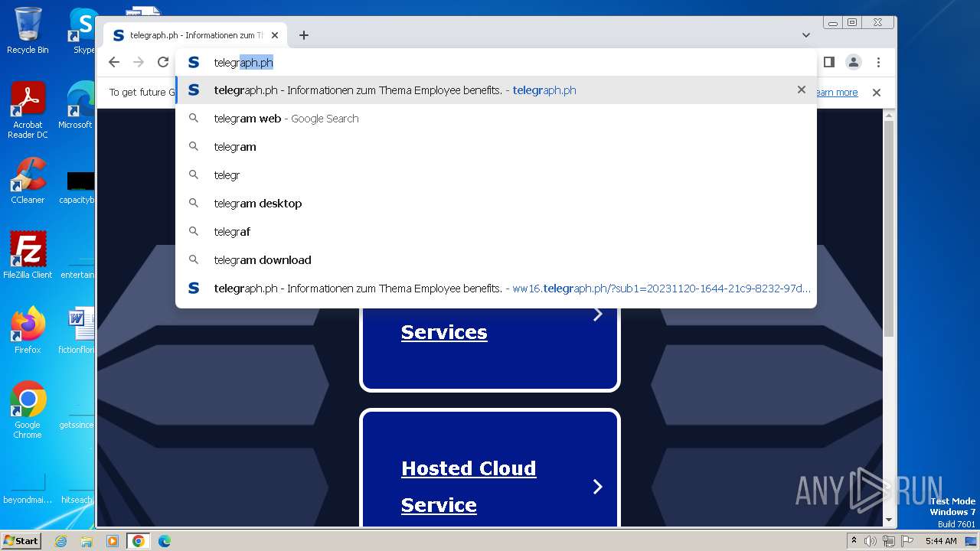Click chevron on Hosted Cloud Service card
980x551 pixels.
tap(598, 487)
